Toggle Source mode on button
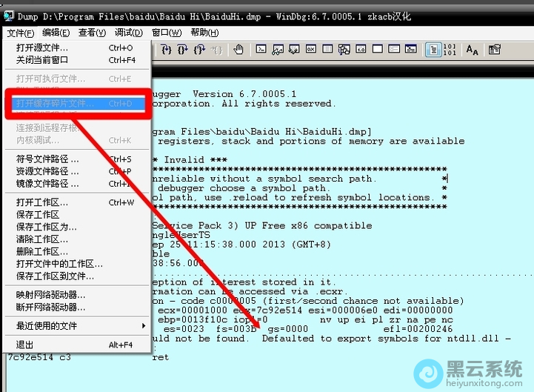This screenshot has width=534, height=392. pos(433,50)
